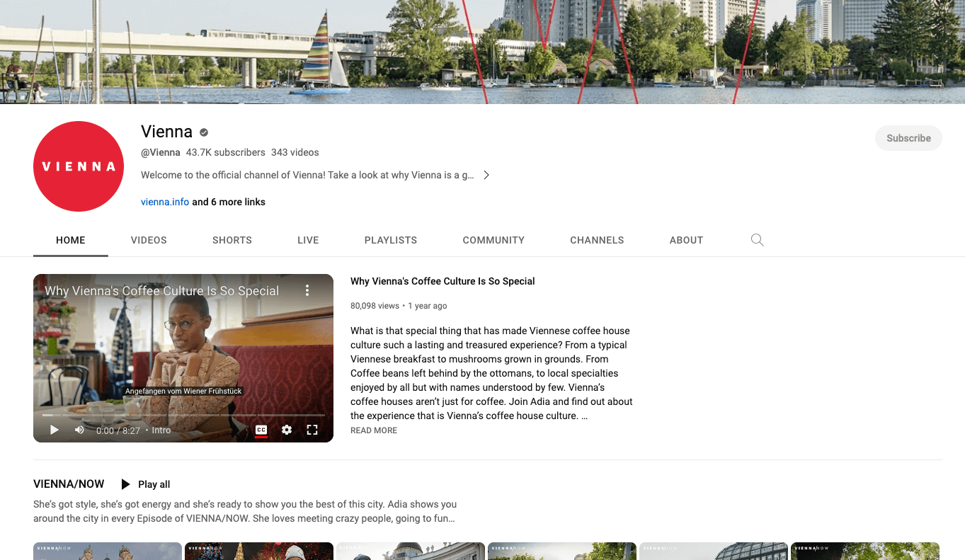Open the ABOUT tab
The width and height of the screenshot is (965, 560).
(x=686, y=240)
